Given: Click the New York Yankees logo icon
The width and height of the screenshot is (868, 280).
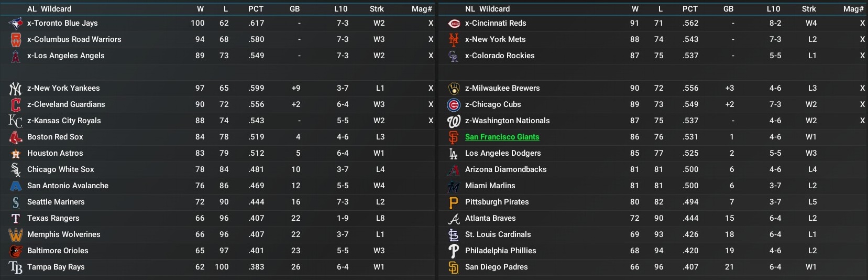Looking at the screenshot, I should pos(16,88).
